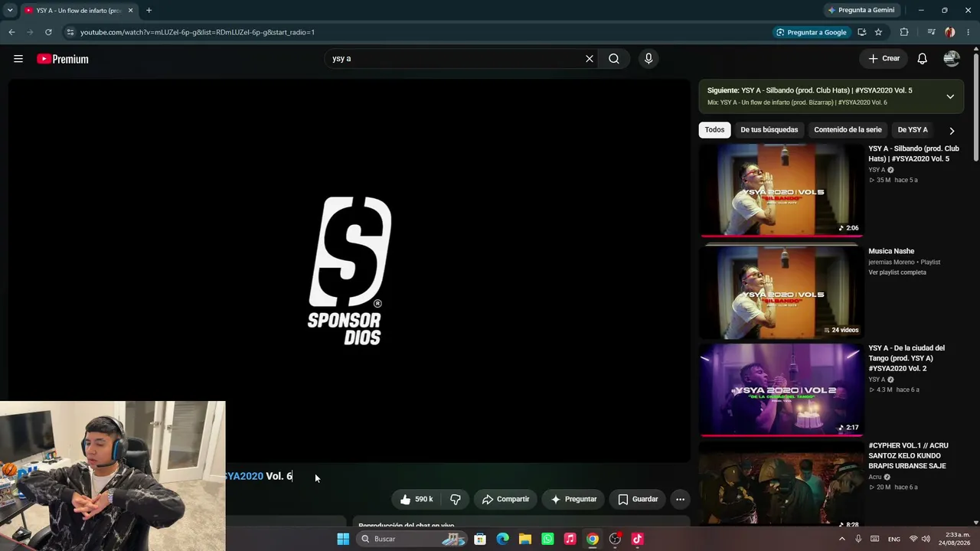Play De la ciudad del Tango thumbnail
Image resolution: width=980 pixels, height=551 pixels.
coord(781,390)
